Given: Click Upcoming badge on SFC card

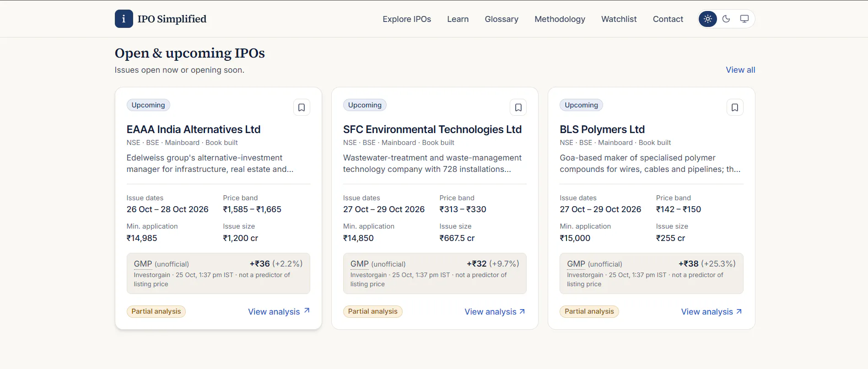Looking at the screenshot, I should (365, 105).
